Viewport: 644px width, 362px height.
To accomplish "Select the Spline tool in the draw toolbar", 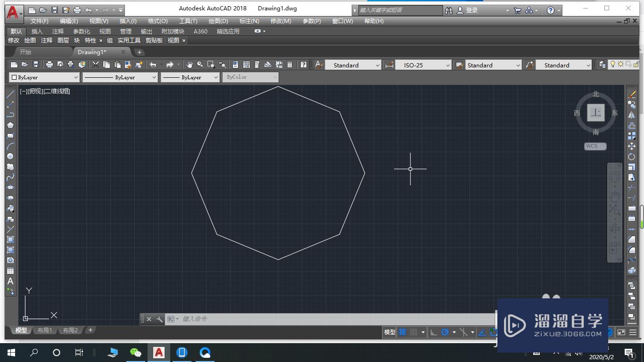I will [10, 177].
